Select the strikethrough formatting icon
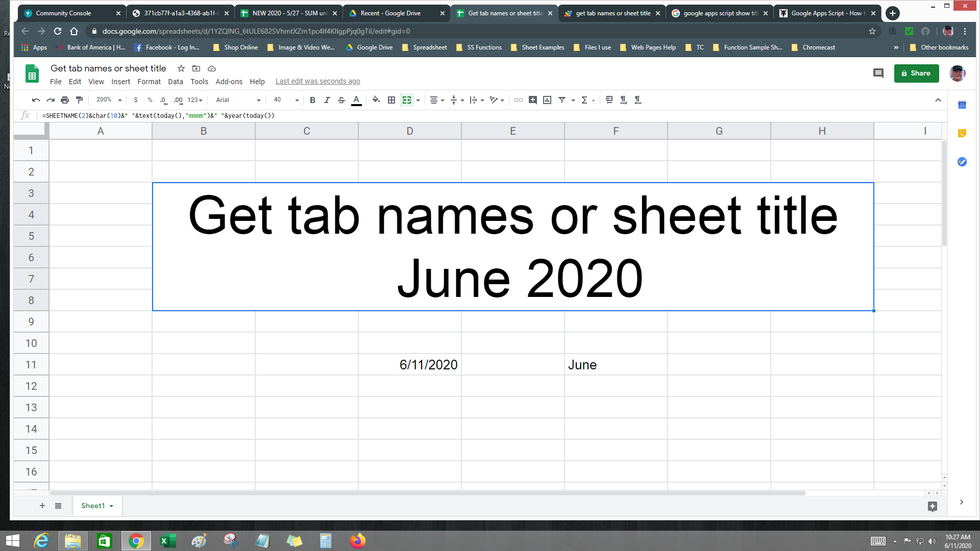Viewport: 980px width, 551px height. pyautogui.click(x=341, y=100)
